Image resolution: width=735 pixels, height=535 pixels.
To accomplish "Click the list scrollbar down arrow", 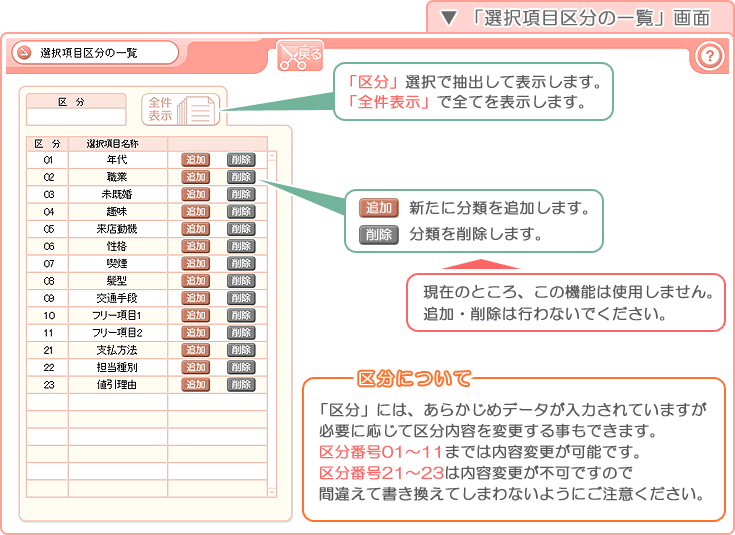I will 271,491.
